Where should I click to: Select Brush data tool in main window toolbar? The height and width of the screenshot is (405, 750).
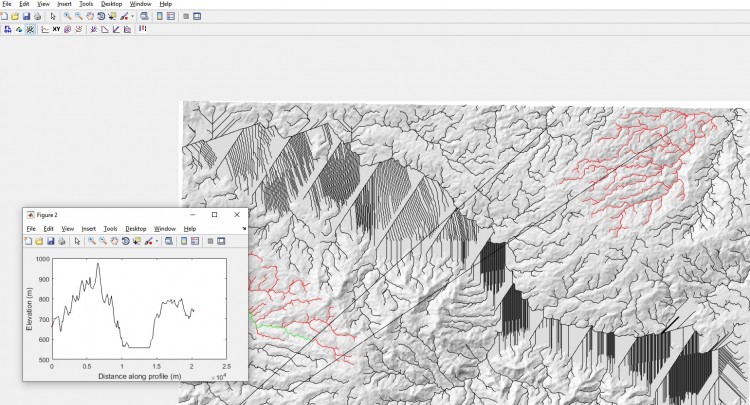124,16
